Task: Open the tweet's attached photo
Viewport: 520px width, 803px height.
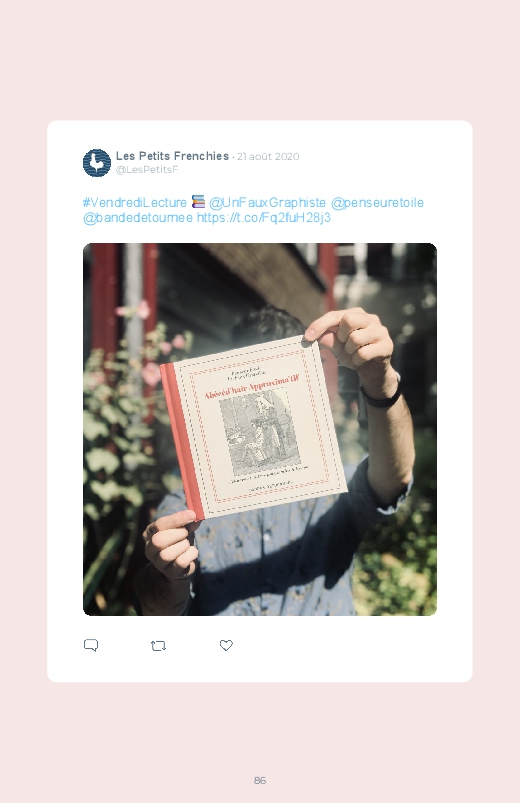Action: point(260,429)
